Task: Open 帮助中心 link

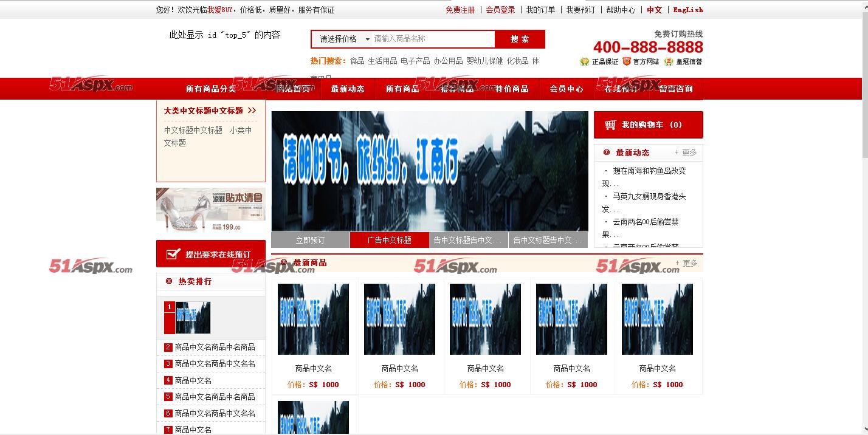Action: point(621,10)
